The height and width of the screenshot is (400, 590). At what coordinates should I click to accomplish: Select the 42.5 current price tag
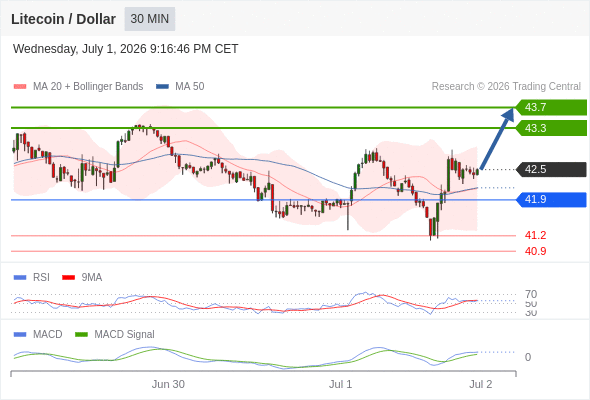[x=551, y=169]
